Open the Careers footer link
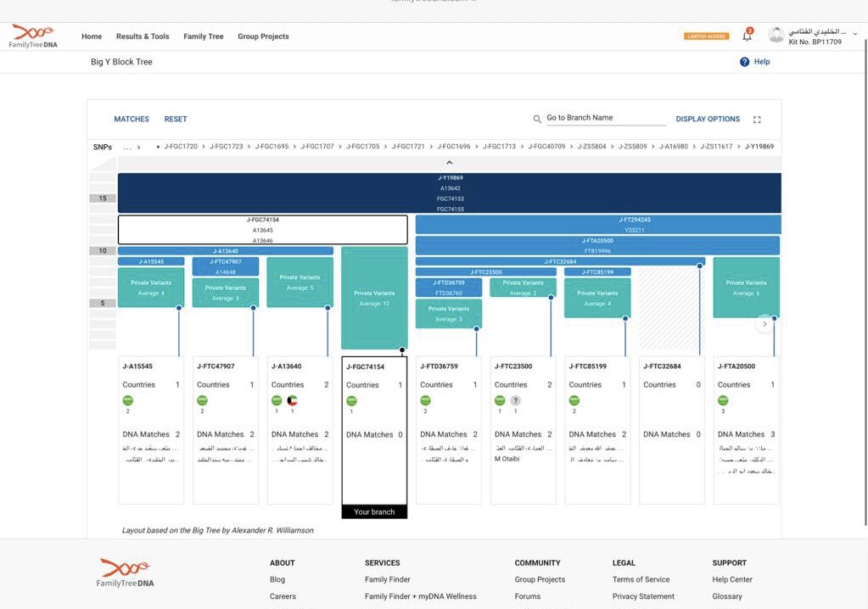868x609 pixels. pos(283,596)
